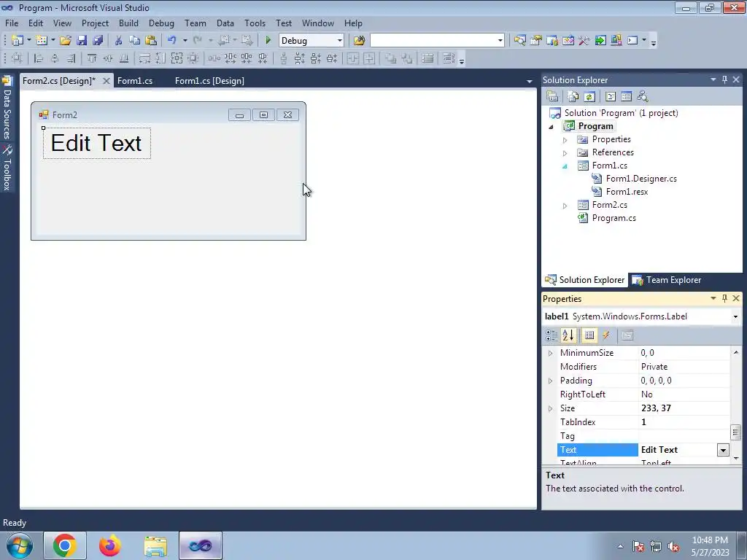This screenshot has height=560, width=747.
Task: Click View Designer icon in Solution Explorer
Action: tap(627, 97)
